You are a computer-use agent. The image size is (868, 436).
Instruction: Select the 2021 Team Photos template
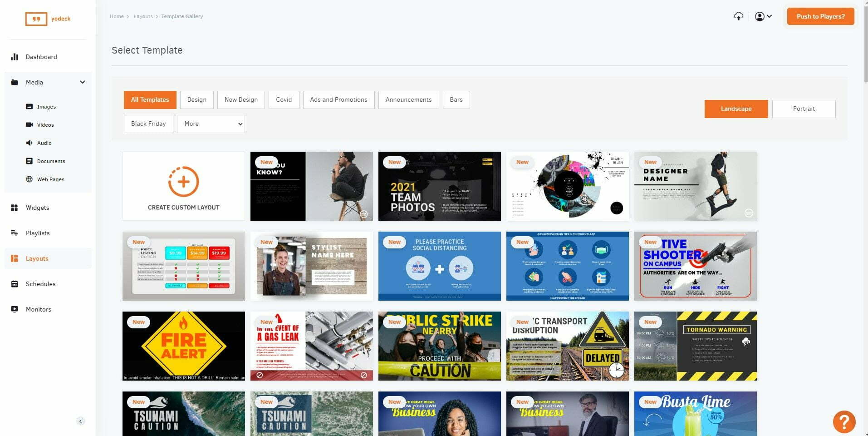[440, 186]
